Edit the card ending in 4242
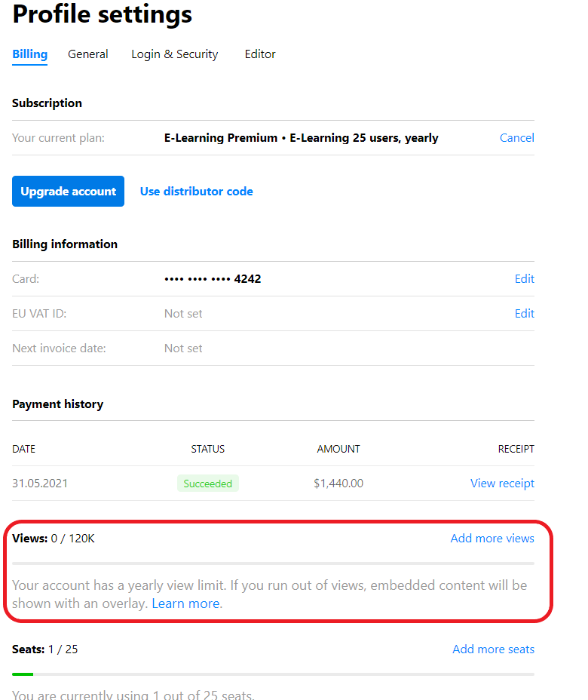The image size is (588, 700). 524,278
